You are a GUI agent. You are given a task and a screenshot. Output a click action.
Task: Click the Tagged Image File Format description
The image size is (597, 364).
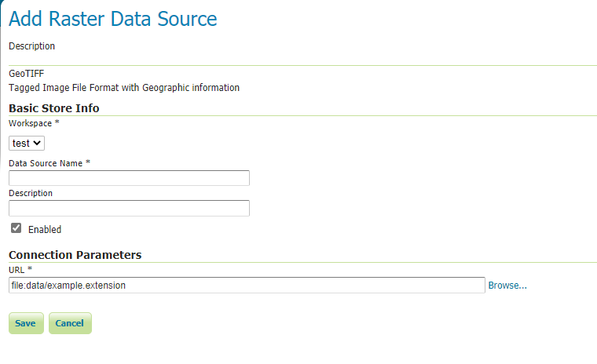tap(124, 88)
